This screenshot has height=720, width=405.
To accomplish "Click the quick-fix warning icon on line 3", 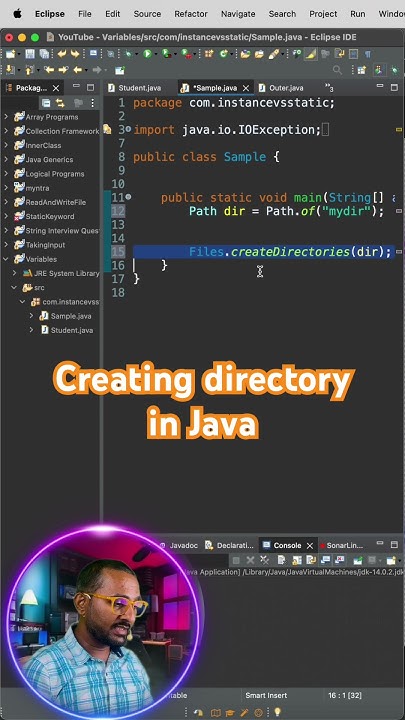I will (107, 129).
